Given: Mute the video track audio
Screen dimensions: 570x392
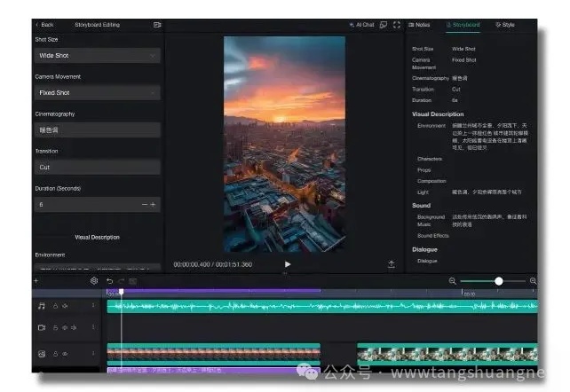Looking at the screenshot, I should pos(74,327).
